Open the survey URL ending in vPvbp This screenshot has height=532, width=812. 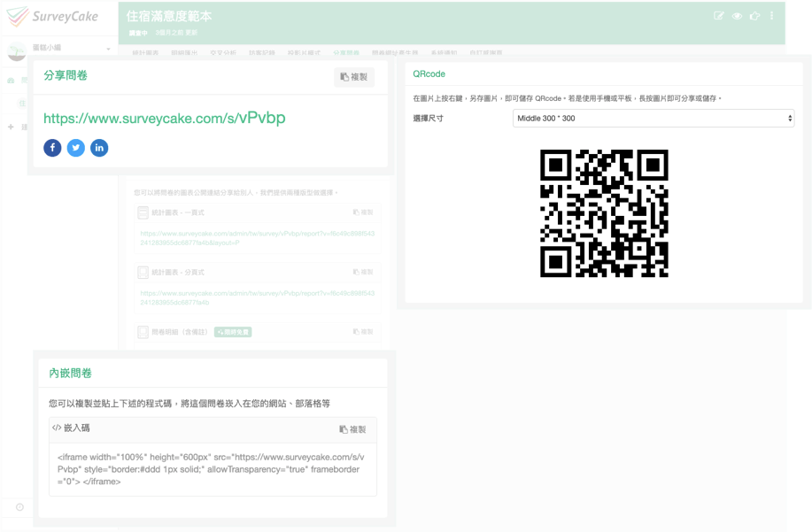[x=164, y=118]
